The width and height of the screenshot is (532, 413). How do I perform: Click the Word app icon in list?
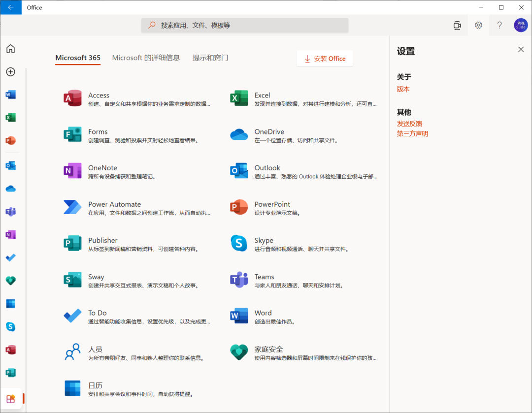click(239, 316)
